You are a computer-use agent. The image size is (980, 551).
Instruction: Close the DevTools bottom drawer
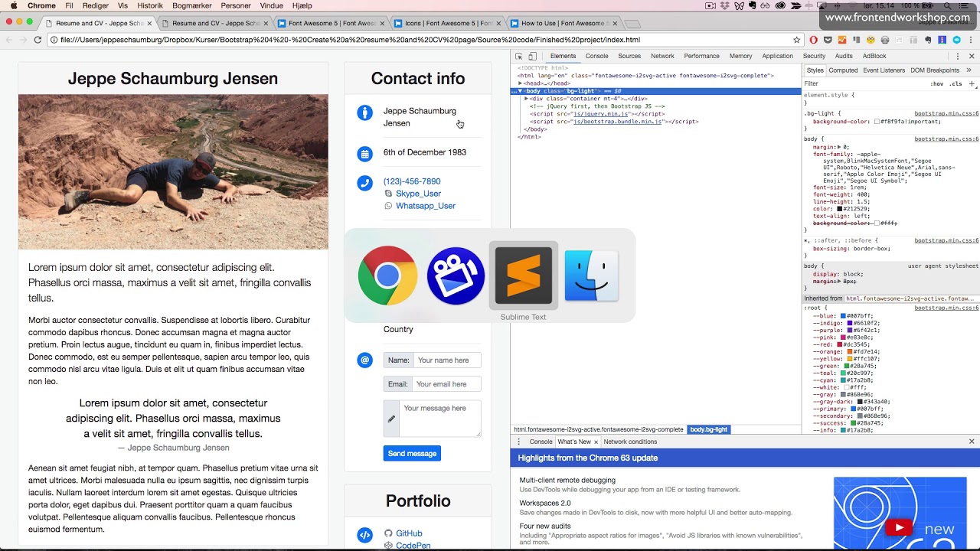coord(972,442)
